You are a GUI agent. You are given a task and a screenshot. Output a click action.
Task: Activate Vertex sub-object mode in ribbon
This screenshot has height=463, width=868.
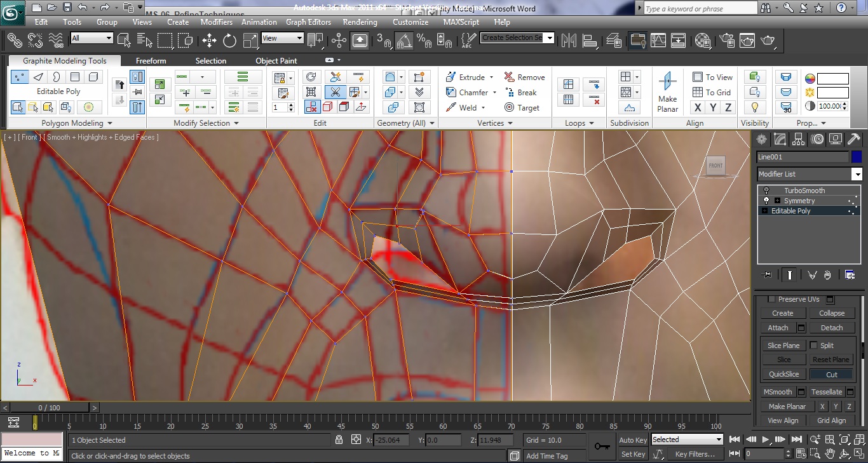[x=20, y=77]
